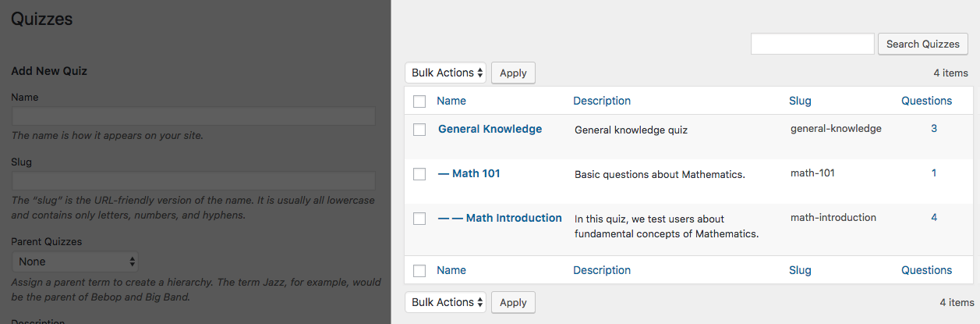980x324 pixels.
Task: Open the 4 questions count for Math Introduction
Action: [x=934, y=218]
